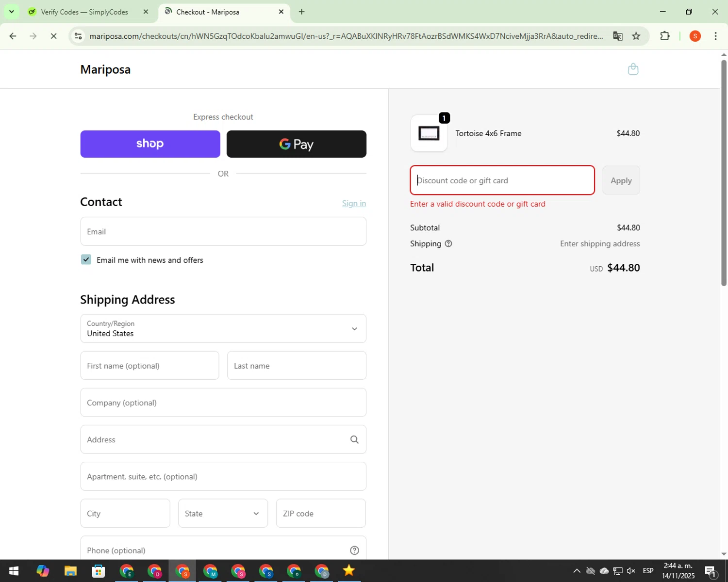
Task: Open the Chrome taskbar icon labeled E
Action: [x=127, y=571]
